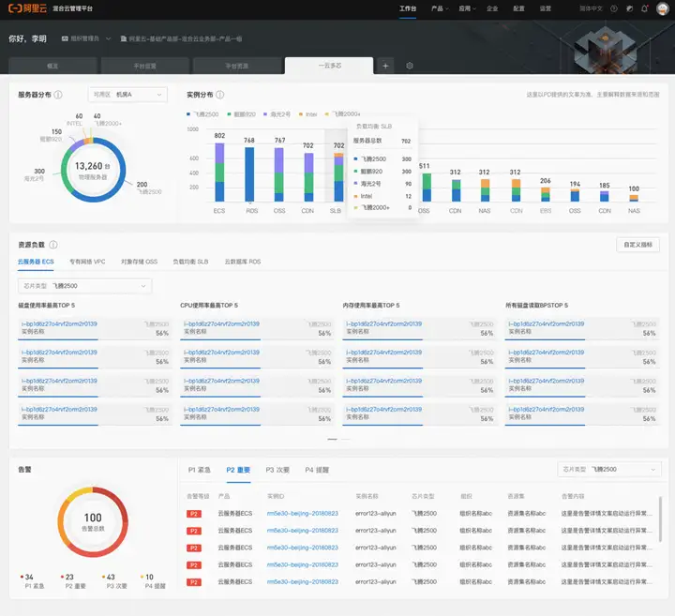Click the bar valued 100 labeled NAS
Screen dimensions: 675x616
(x=634, y=198)
